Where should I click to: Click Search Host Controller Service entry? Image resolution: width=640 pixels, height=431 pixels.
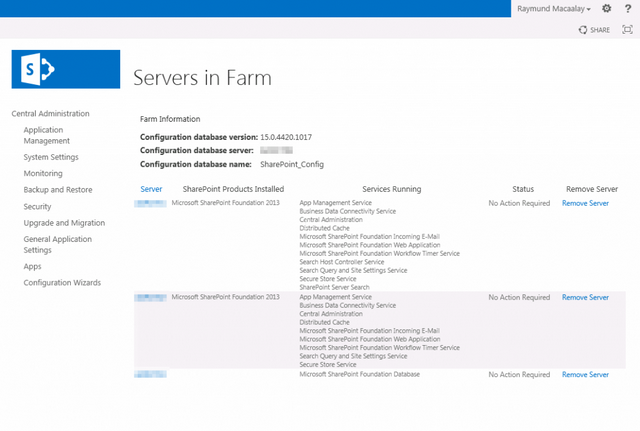click(342, 262)
